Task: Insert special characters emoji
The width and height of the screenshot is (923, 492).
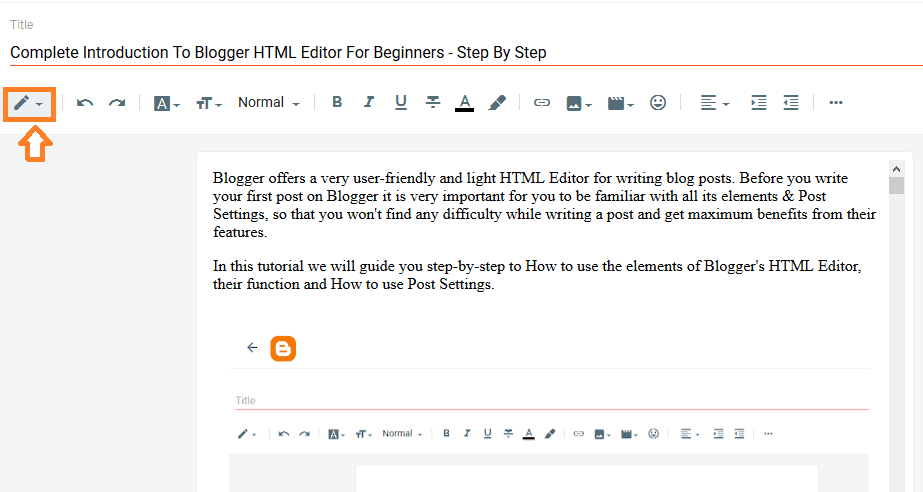Action: point(658,102)
